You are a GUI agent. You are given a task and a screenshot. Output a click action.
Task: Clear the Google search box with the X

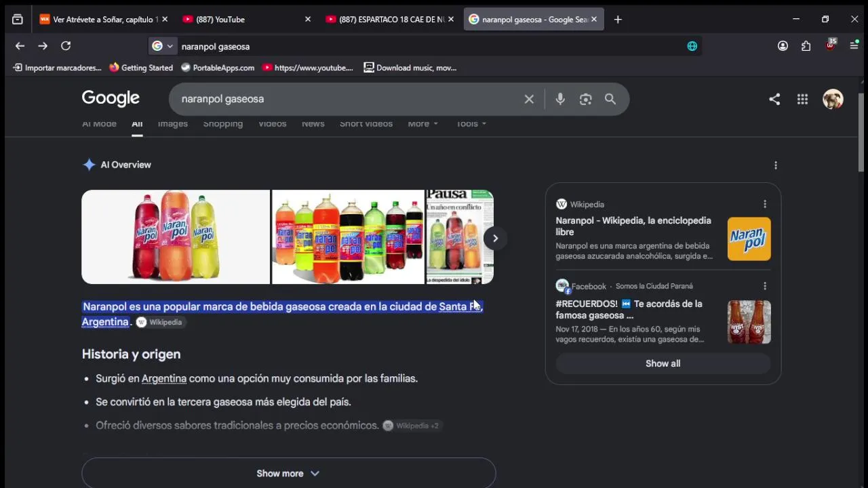click(529, 99)
